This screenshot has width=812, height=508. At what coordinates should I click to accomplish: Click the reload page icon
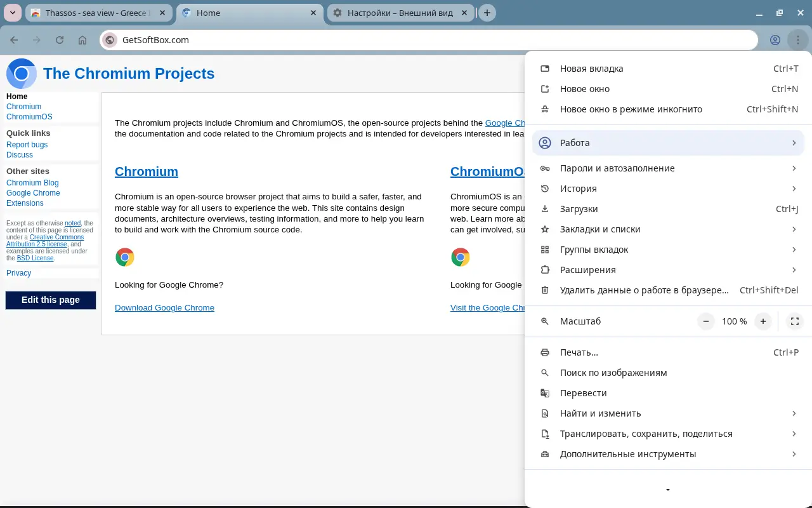pos(60,40)
